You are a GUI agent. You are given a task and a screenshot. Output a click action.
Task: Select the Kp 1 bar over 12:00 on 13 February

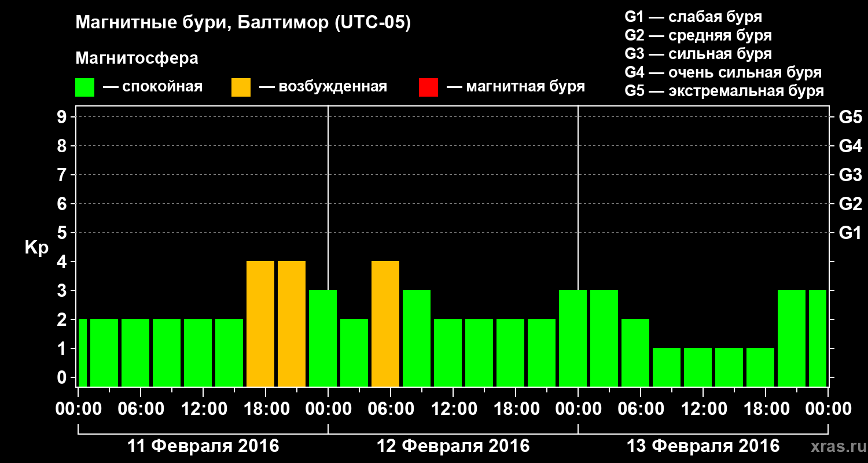(x=698, y=367)
